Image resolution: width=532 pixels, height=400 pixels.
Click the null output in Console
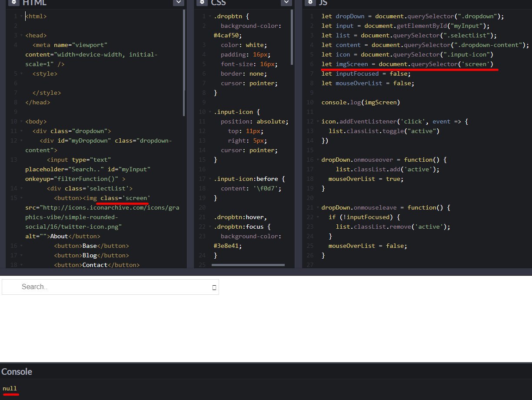[x=10, y=388]
